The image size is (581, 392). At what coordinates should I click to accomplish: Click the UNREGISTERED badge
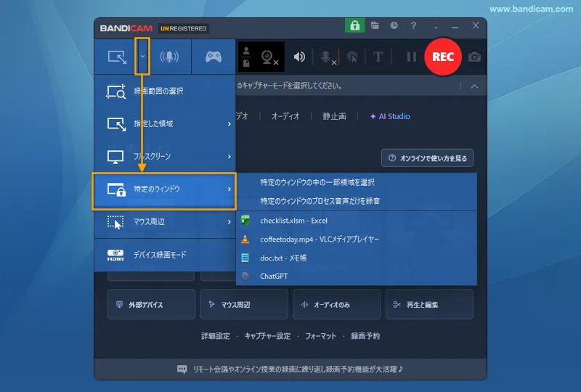pyautogui.click(x=184, y=28)
